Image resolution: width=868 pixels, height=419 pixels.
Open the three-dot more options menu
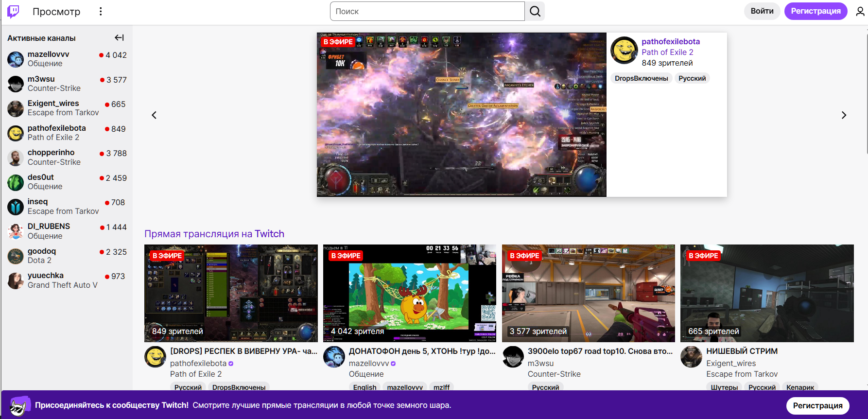point(101,11)
